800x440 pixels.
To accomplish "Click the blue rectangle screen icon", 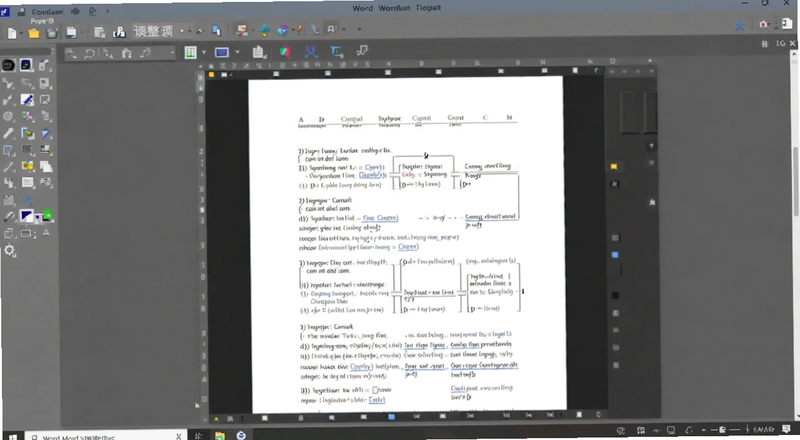I will point(221,52).
